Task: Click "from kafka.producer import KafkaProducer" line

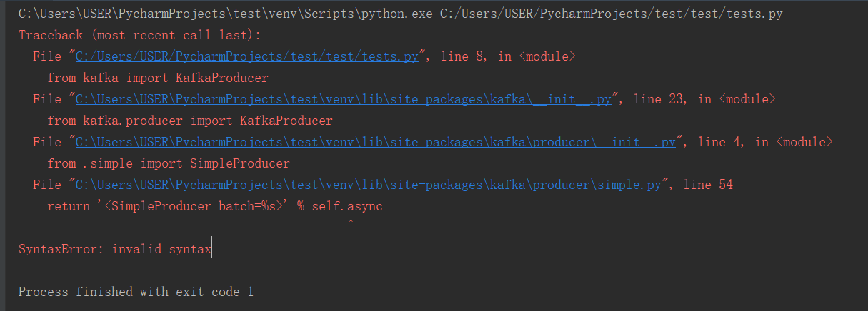Action: pos(190,121)
